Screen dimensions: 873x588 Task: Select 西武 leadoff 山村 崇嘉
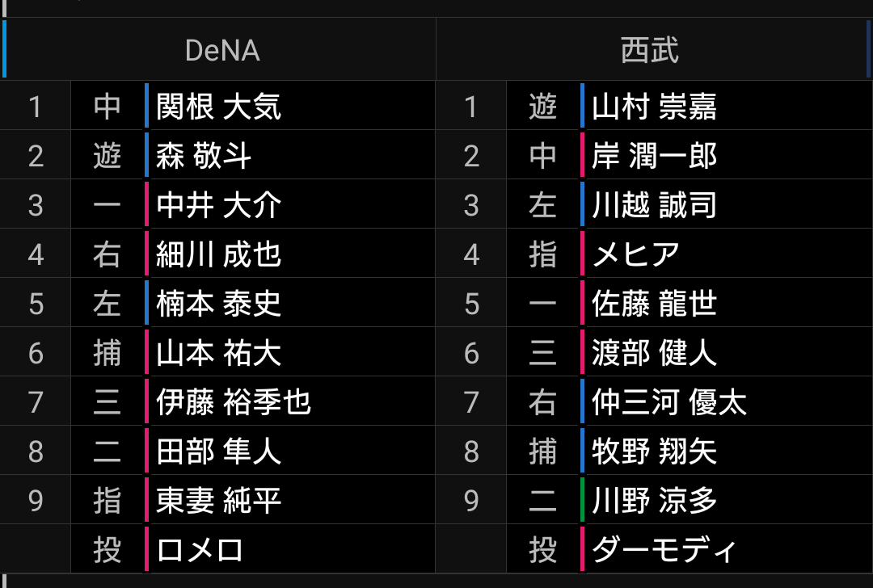point(654,107)
